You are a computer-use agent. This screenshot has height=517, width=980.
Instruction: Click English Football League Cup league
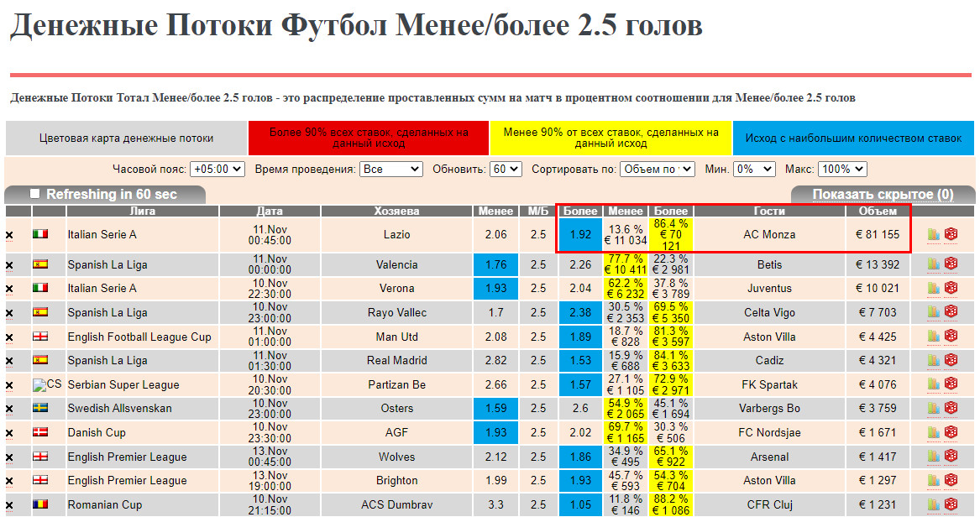pos(139,337)
